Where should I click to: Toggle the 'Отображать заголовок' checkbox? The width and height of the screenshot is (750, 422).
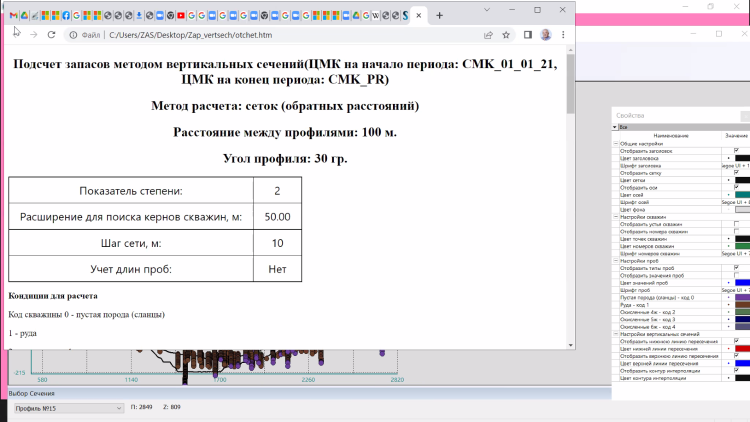click(x=737, y=151)
